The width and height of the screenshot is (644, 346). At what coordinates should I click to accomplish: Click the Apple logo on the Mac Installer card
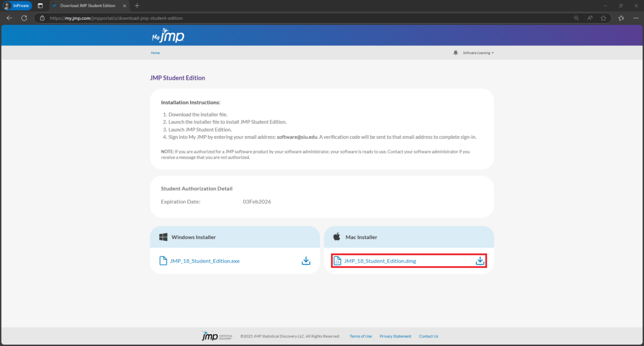336,236
